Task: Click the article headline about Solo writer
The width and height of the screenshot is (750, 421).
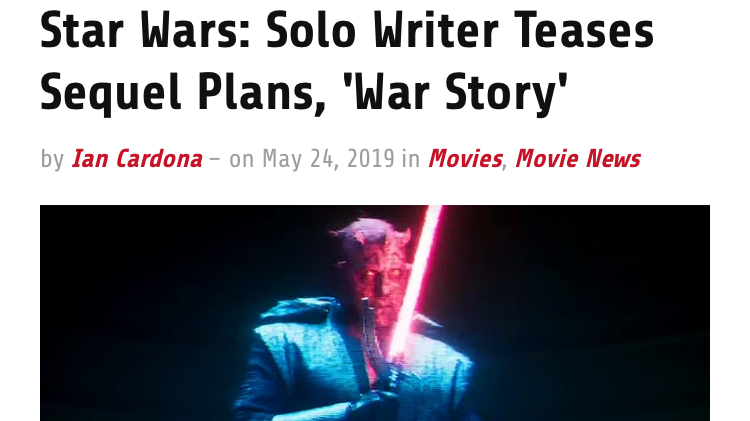Action: (347, 61)
